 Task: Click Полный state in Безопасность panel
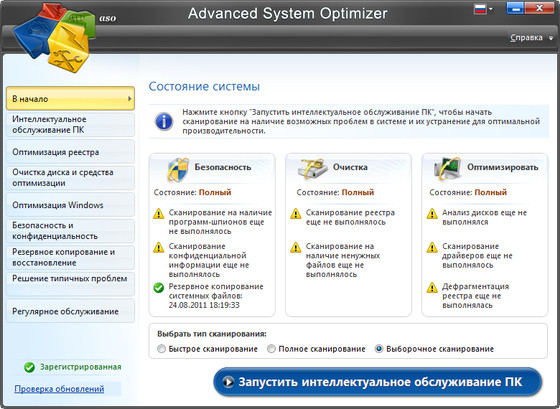pos(215,192)
